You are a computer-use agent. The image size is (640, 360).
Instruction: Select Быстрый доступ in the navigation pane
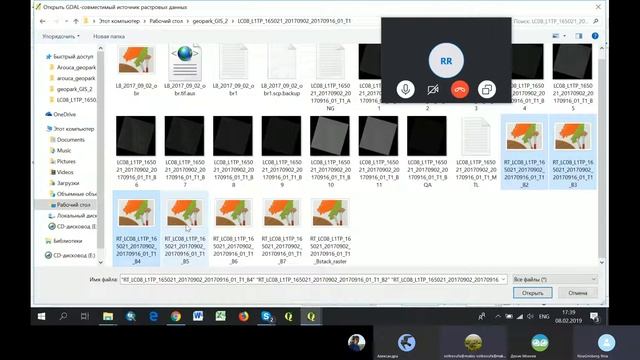(70, 56)
